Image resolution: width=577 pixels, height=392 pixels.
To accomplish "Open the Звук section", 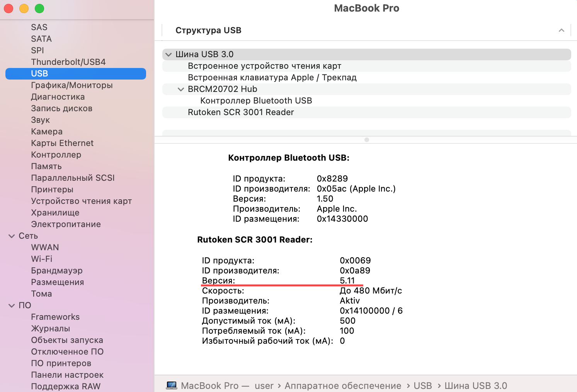I will pyautogui.click(x=41, y=120).
